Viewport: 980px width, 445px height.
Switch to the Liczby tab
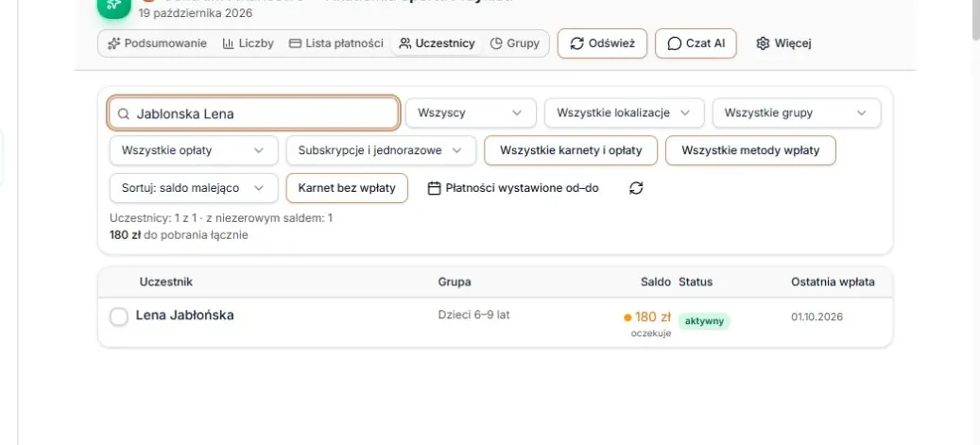(249, 43)
